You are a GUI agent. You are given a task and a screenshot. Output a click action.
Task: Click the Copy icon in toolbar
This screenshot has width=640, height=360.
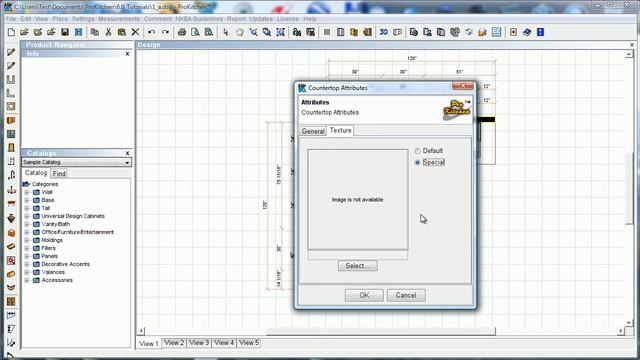(x=95, y=32)
